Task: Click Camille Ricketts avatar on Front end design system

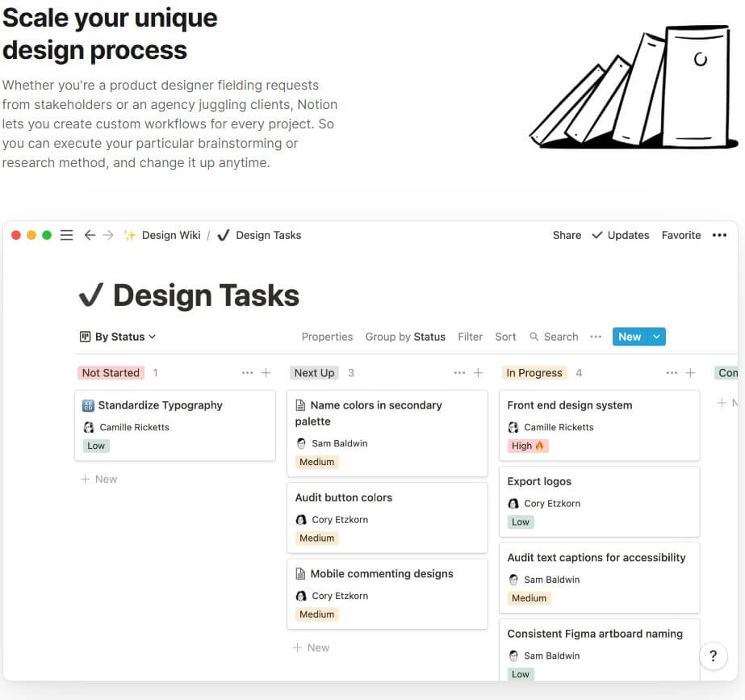Action: 513,427
